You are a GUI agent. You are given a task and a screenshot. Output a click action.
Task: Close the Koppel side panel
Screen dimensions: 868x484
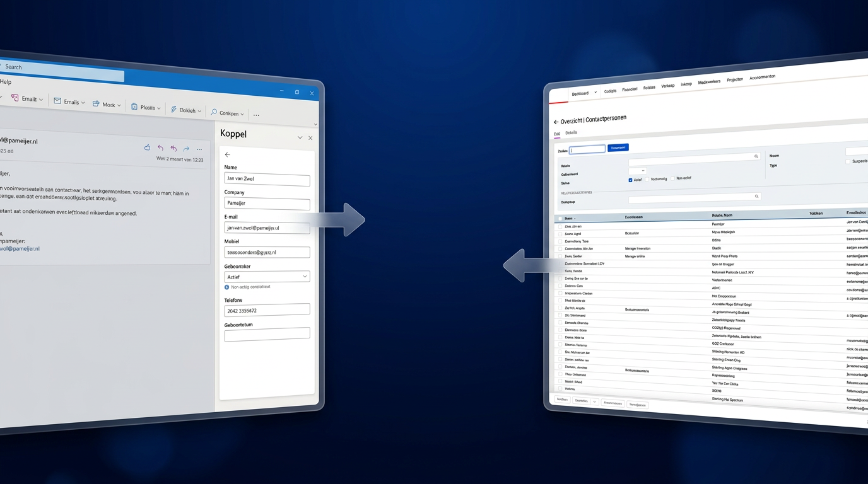pos(310,138)
